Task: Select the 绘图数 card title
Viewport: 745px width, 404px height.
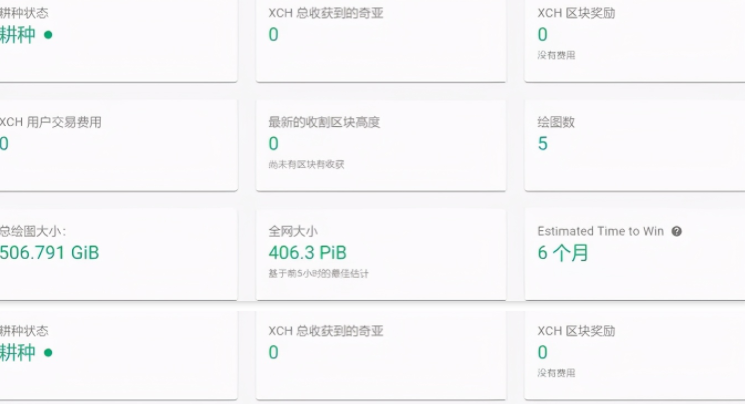Action: pyautogui.click(x=556, y=122)
